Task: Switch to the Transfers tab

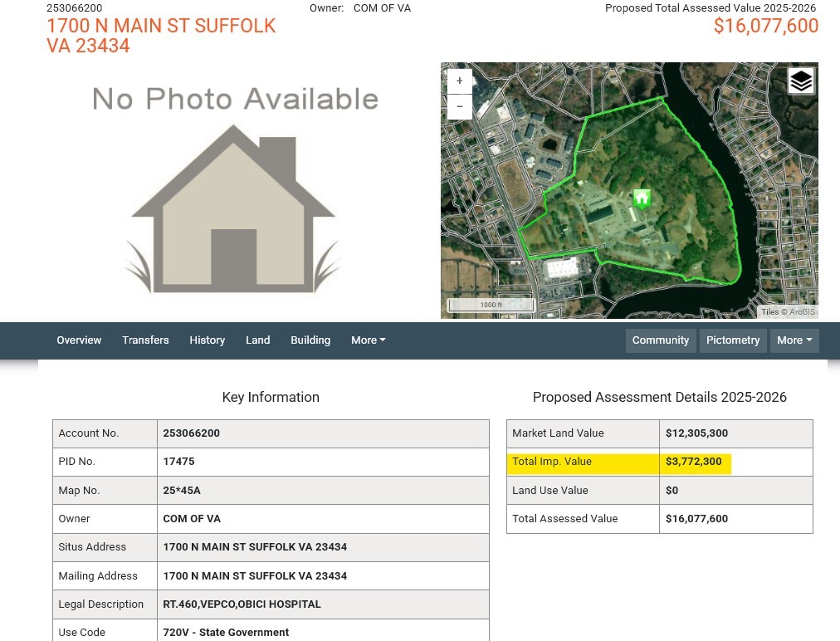Action: click(x=145, y=340)
